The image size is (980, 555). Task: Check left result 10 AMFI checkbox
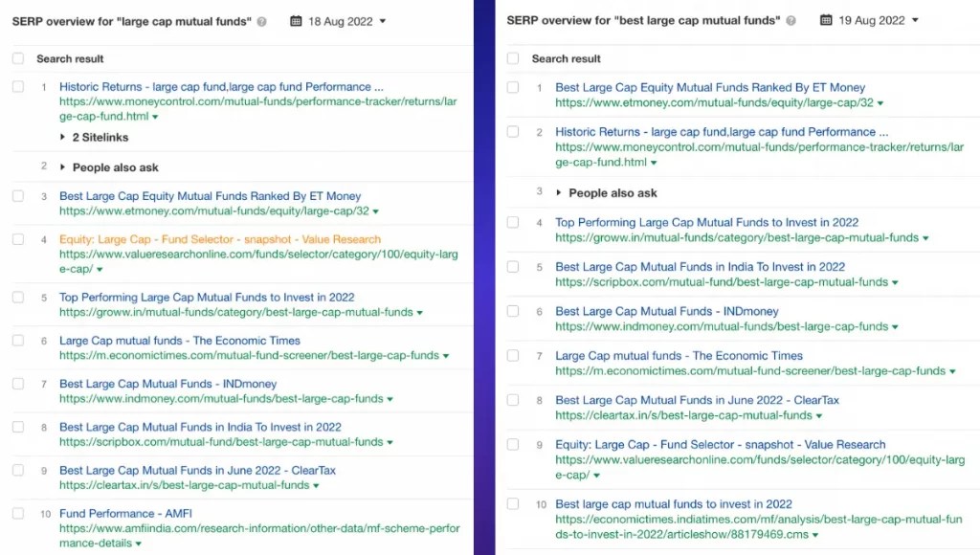[x=18, y=514]
